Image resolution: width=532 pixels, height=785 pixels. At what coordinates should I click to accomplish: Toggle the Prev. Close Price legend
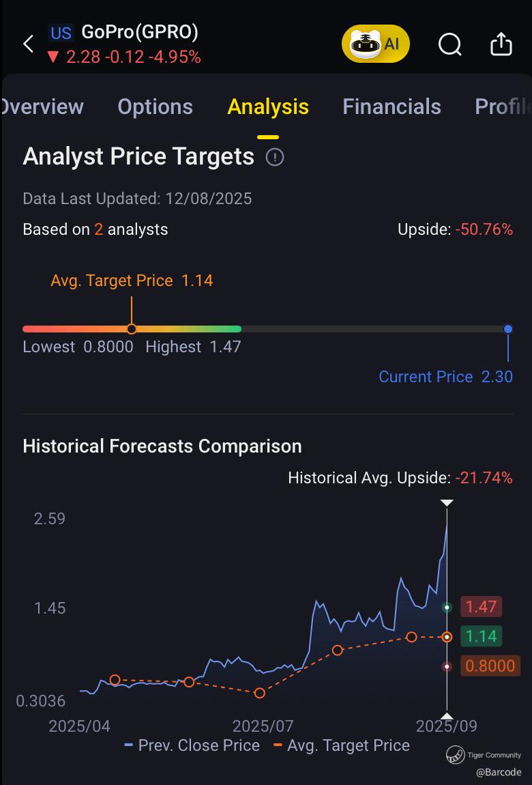pos(192,745)
